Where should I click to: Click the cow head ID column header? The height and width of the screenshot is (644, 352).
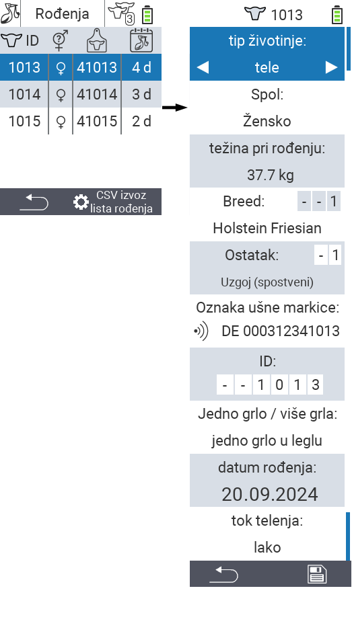click(20, 40)
